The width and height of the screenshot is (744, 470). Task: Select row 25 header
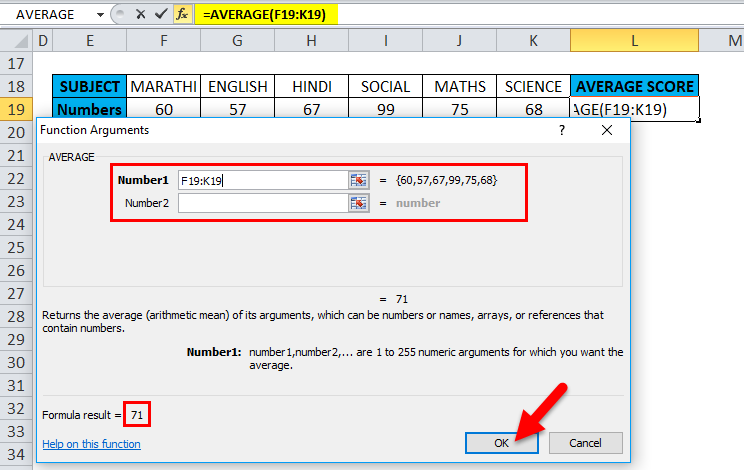click(x=16, y=248)
